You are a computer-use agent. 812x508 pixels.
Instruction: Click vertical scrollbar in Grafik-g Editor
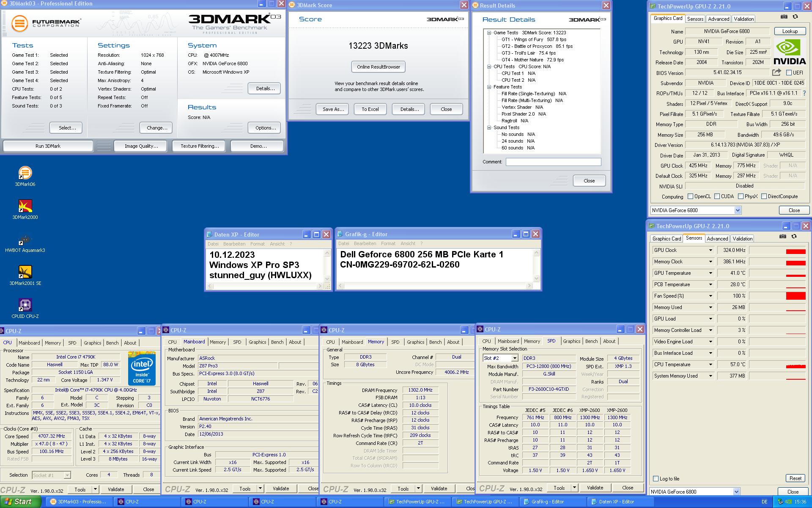click(x=536, y=265)
